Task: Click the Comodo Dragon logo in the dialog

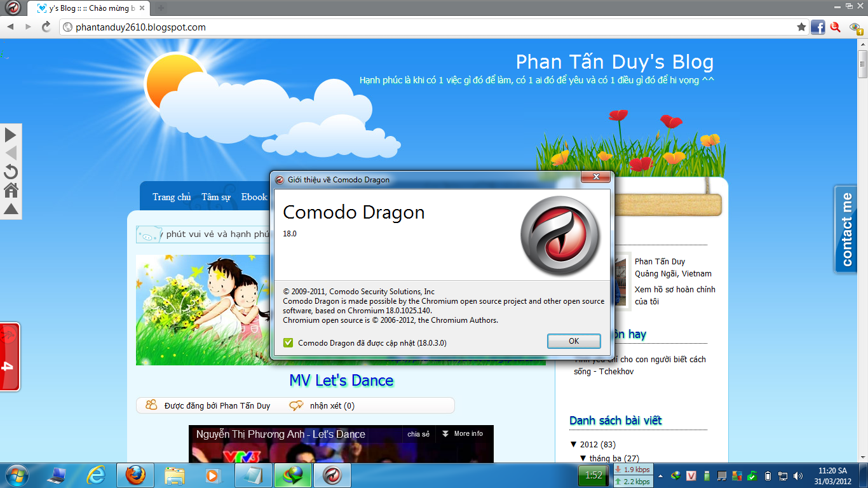Action: pyautogui.click(x=560, y=234)
